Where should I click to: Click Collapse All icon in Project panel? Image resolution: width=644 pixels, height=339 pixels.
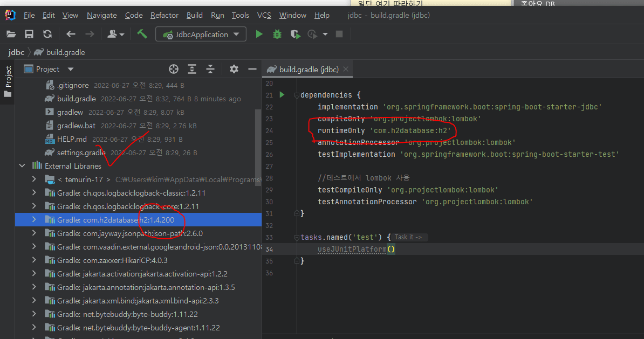(x=210, y=69)
